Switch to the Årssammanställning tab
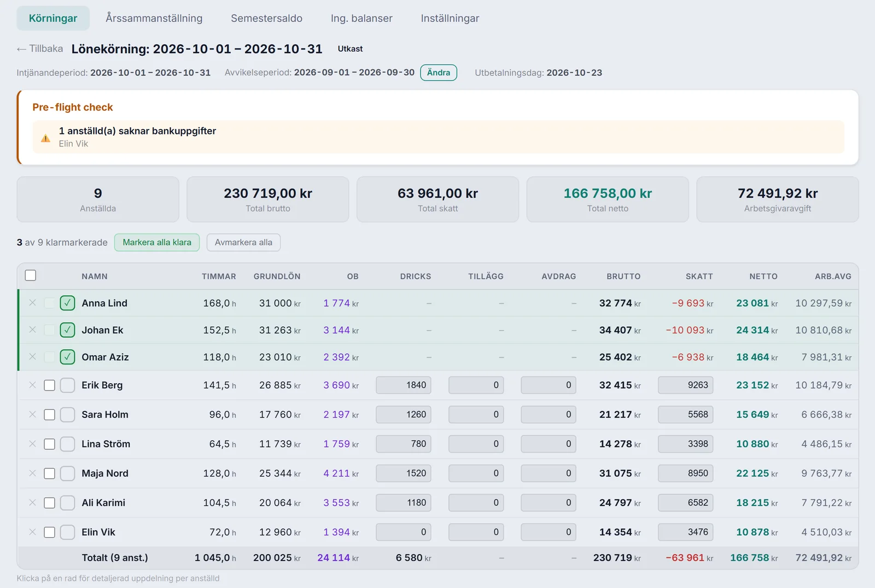 click(x=154, y=18)
